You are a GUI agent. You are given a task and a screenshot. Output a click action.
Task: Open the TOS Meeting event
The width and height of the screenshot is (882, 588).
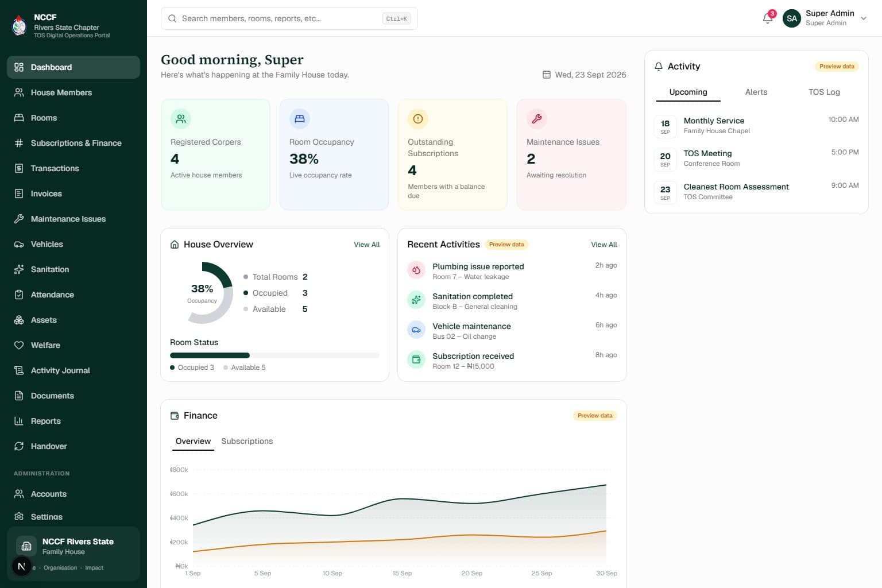point(756,159)
